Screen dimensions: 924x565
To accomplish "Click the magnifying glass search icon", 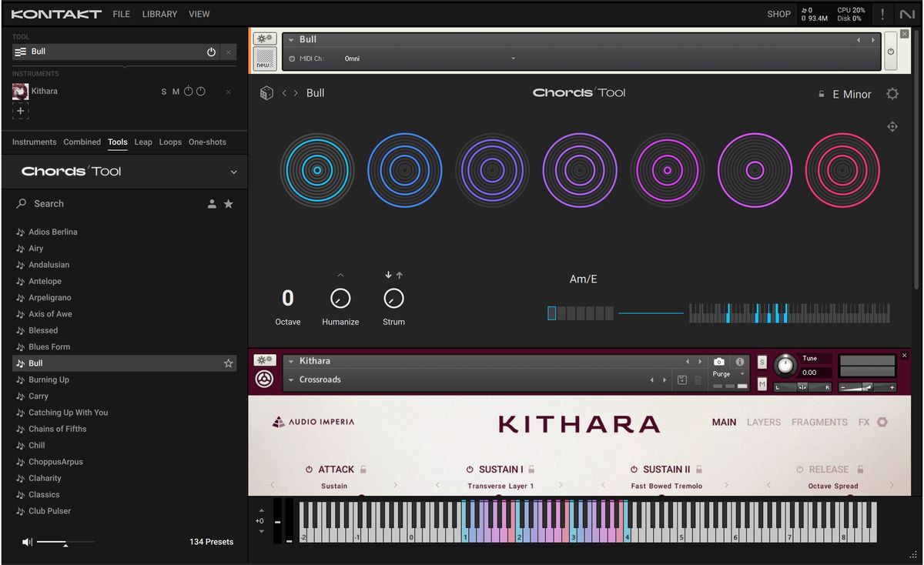I will (21, 203).
